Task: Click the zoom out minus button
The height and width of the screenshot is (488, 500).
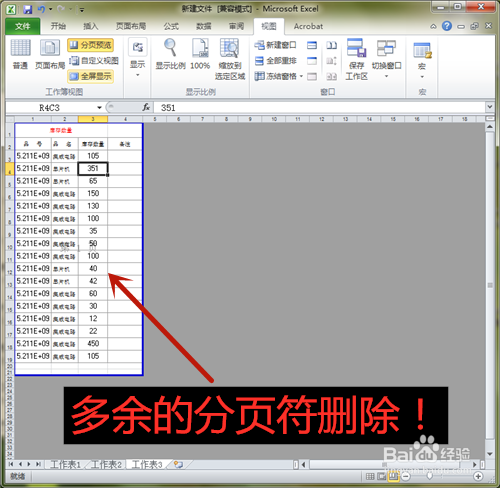Action: tap(406, 477)
